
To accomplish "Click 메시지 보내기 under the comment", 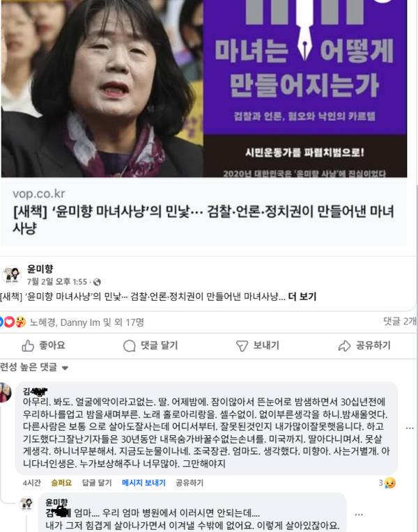I will [144, 483].
